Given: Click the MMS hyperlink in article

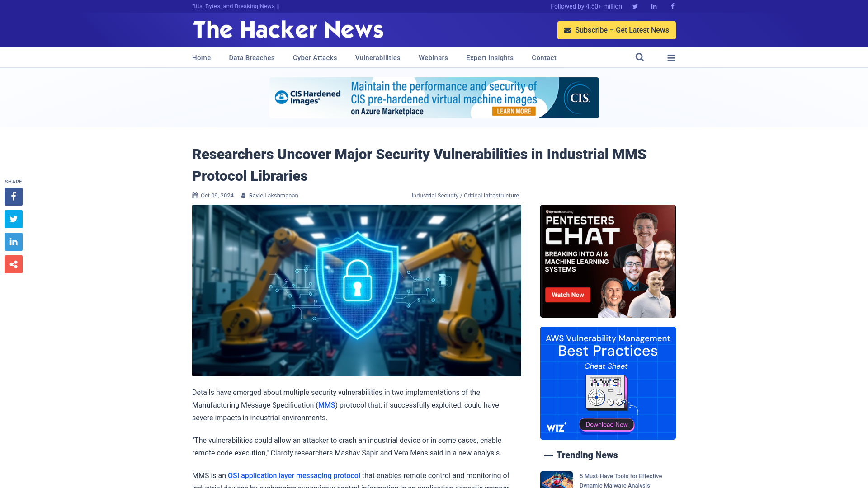Looking at the screenshot, I should tap(327, 404).
